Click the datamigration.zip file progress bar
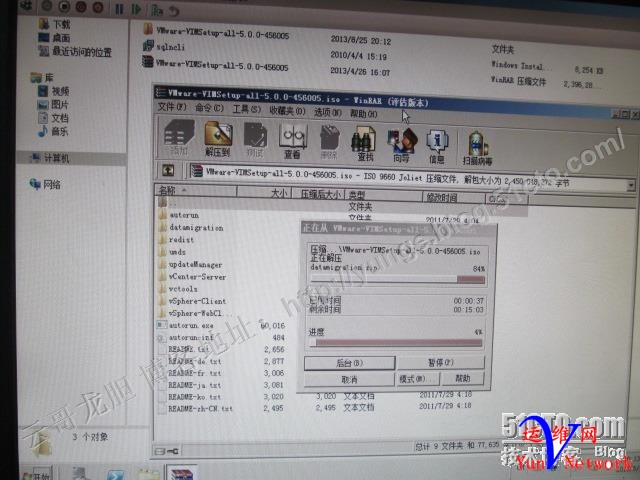This screenshot has width=640, height=480. (x=398, y=279)
